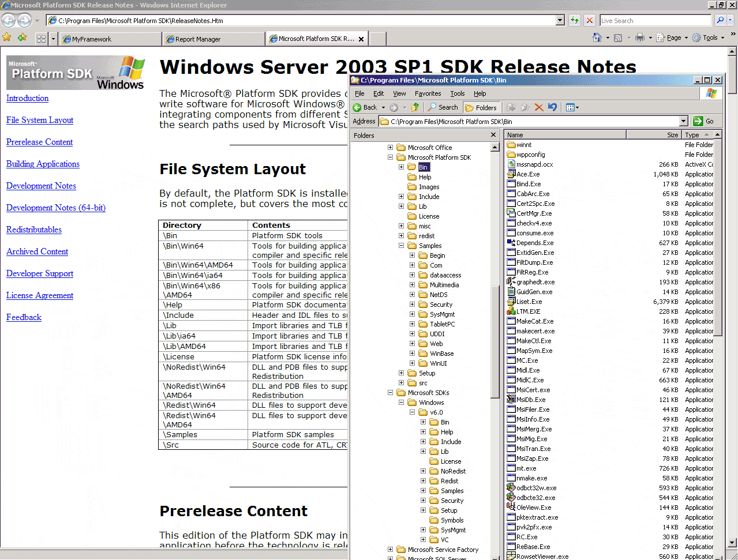Click the IE Refresh button icon
The height and width of the screenshot is (560, 738).
pos(575,20)
